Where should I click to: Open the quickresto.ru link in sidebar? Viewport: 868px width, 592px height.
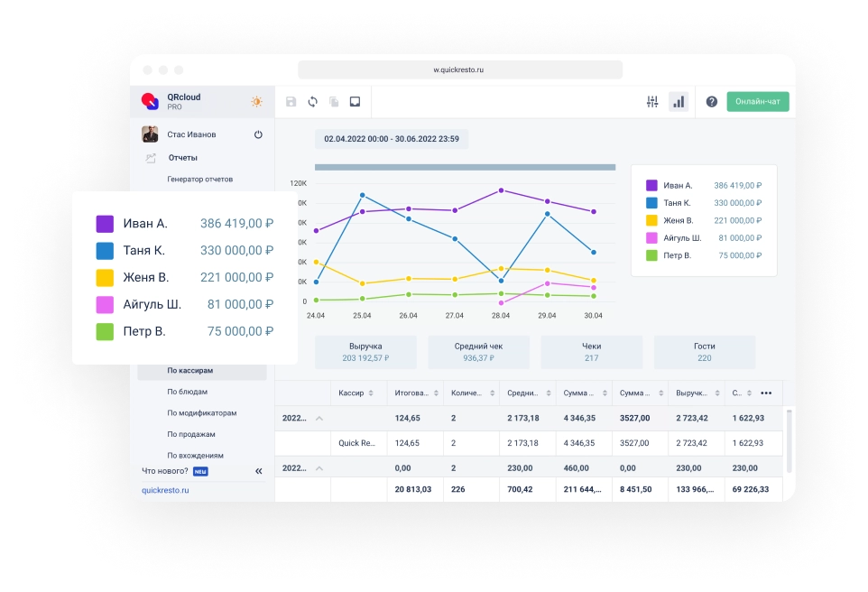tap(165, 490)
